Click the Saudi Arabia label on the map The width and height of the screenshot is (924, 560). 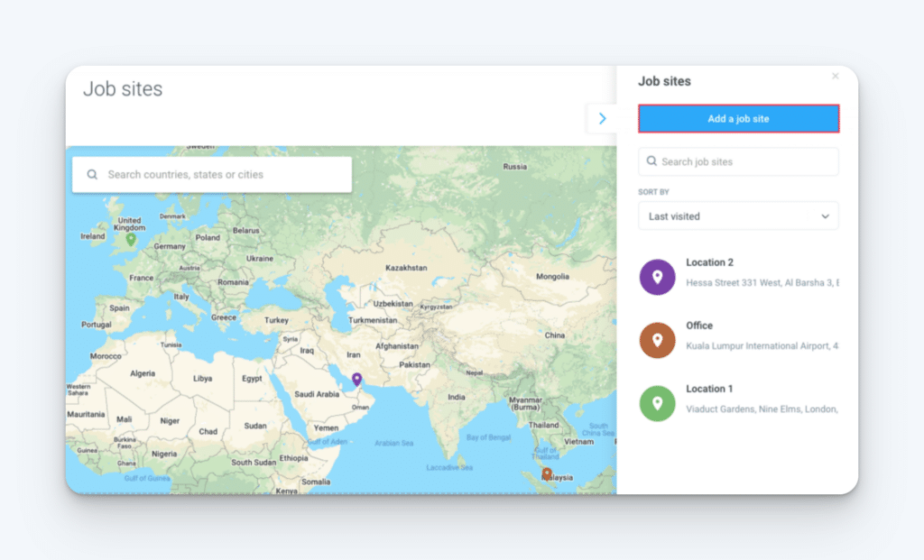pos(317,394)
